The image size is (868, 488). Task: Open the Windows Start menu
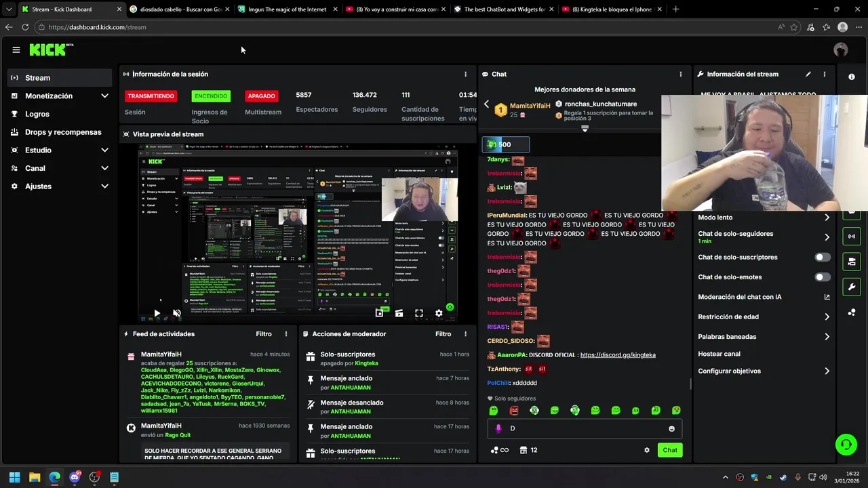pos(14,477)
